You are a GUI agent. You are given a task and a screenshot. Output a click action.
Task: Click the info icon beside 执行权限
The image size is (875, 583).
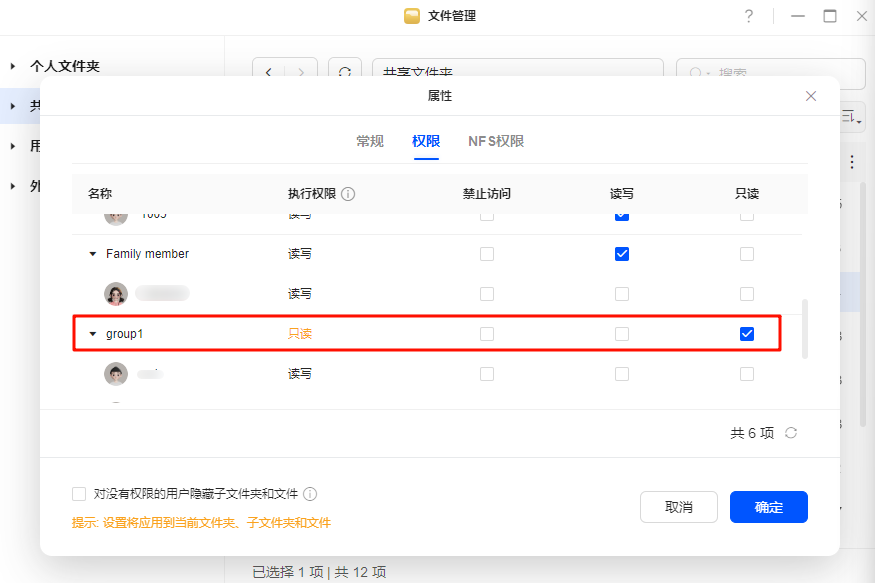tap(349, 194)
